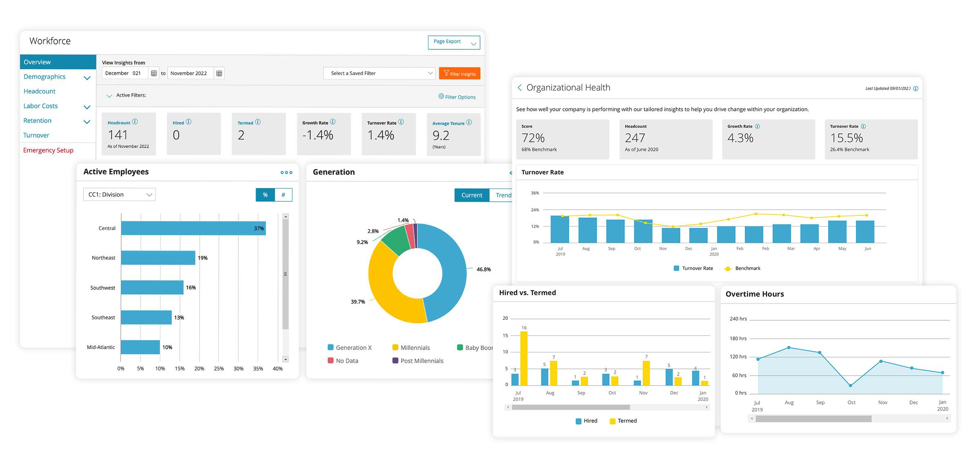Click the Headcount info icon
Viewport: 980px width, 459px height.
coord(135,122)
